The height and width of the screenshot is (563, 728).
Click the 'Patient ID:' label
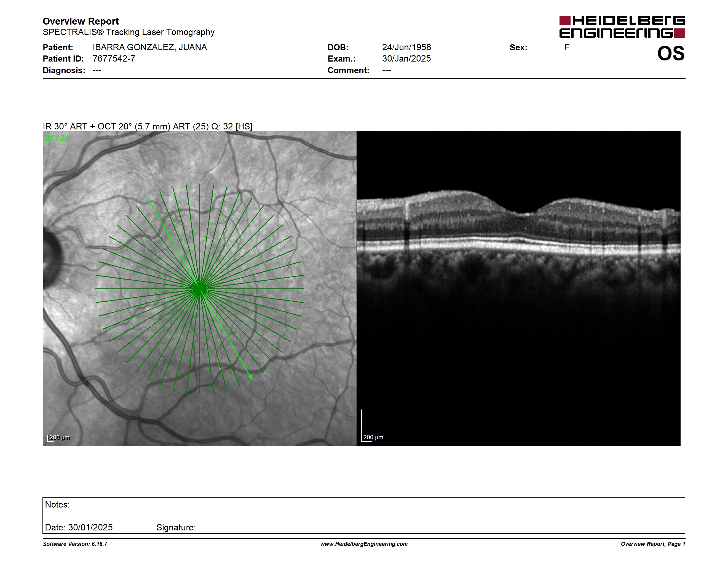click(63, 59)
